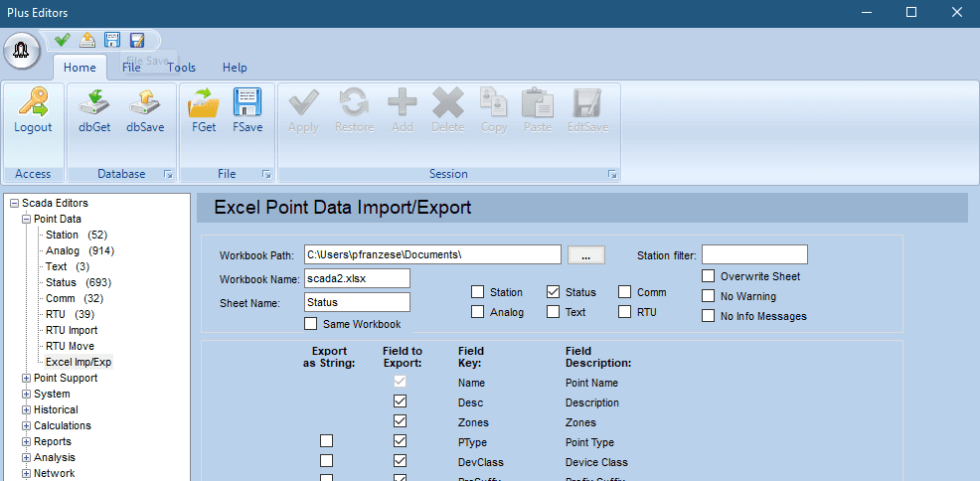
Task: Tick the No Info Messages checkbox
Action: pos(708,316)
